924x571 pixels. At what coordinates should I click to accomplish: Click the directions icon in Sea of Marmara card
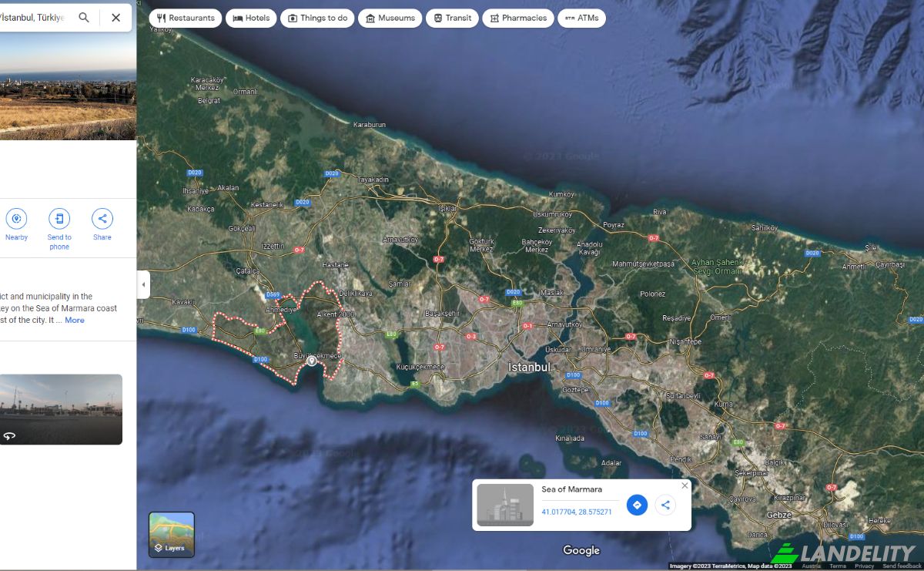pyautogui.click(x=637, y=506)
